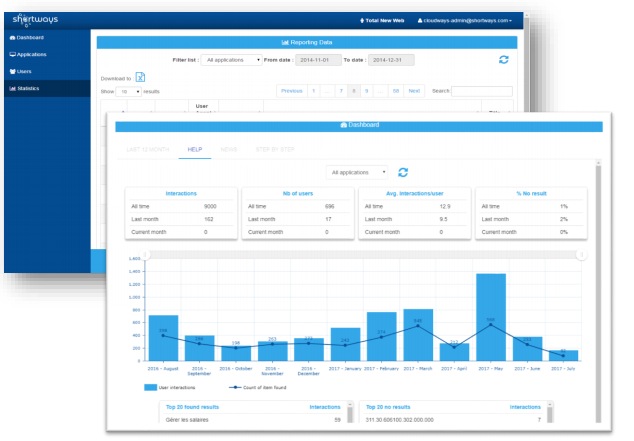Switch to the LAST 12 MONTH tab

coord(148,150)
